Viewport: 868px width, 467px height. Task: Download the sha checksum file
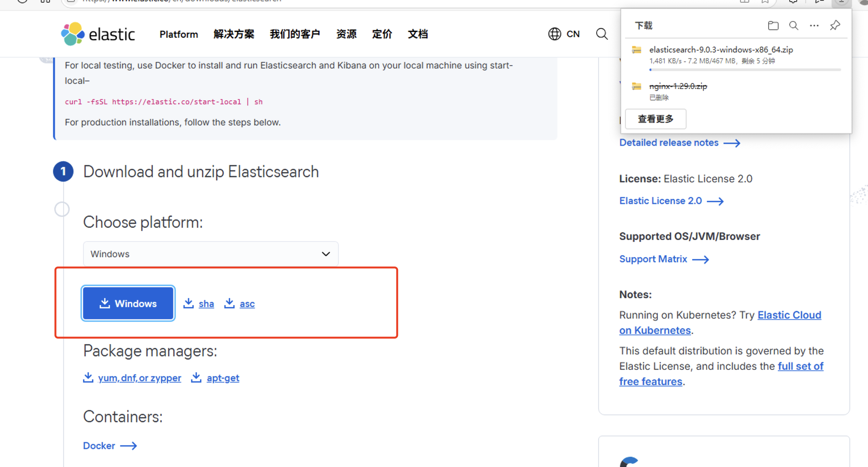[x=206, y=304]
